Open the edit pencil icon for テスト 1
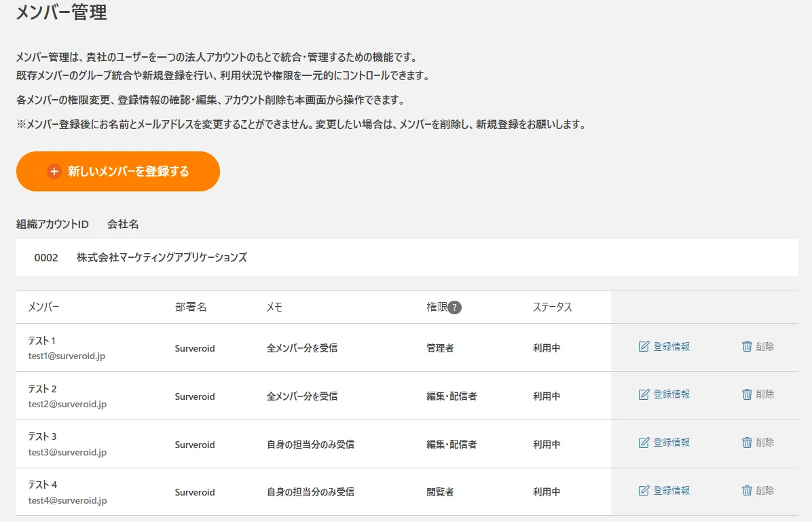 pos(644,346)
